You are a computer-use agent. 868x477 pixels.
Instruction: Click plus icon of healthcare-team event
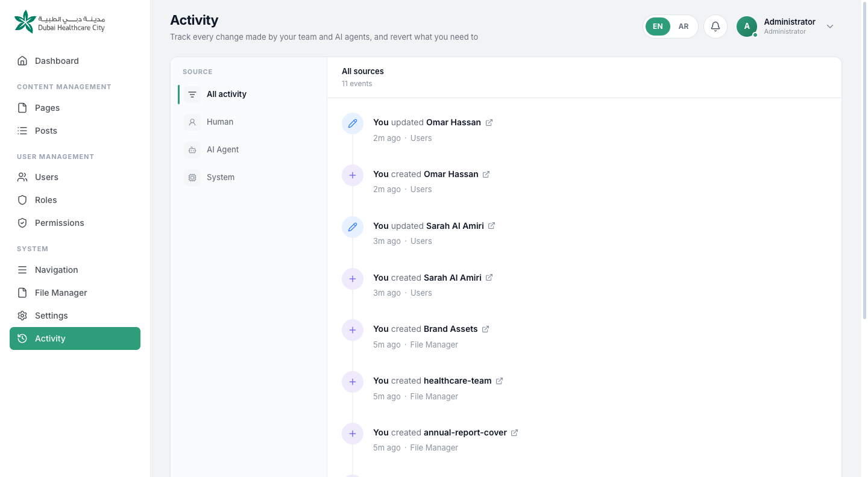click(x=353, y=382)
